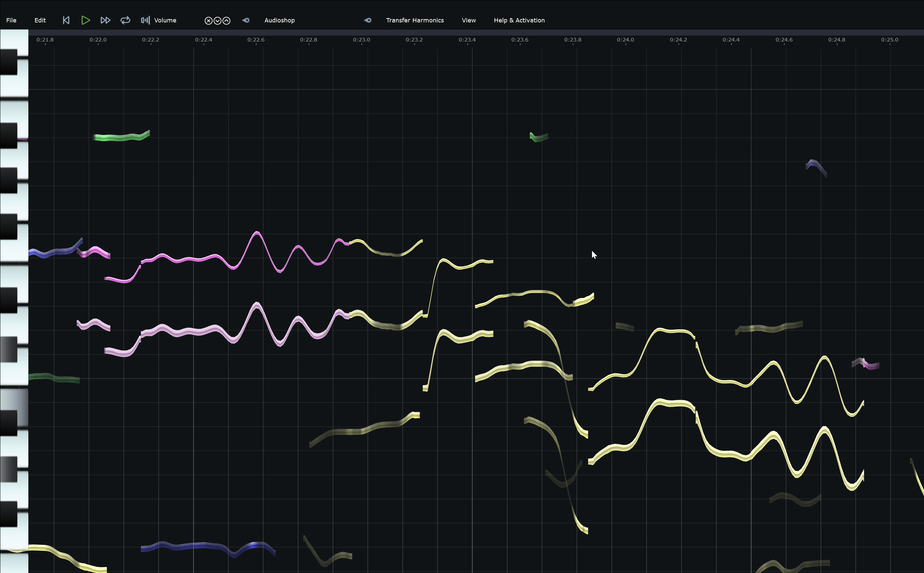Click timeline ruler at 0:24.8
The height and width of the screenshot is (573, 924).
(836, 40)
